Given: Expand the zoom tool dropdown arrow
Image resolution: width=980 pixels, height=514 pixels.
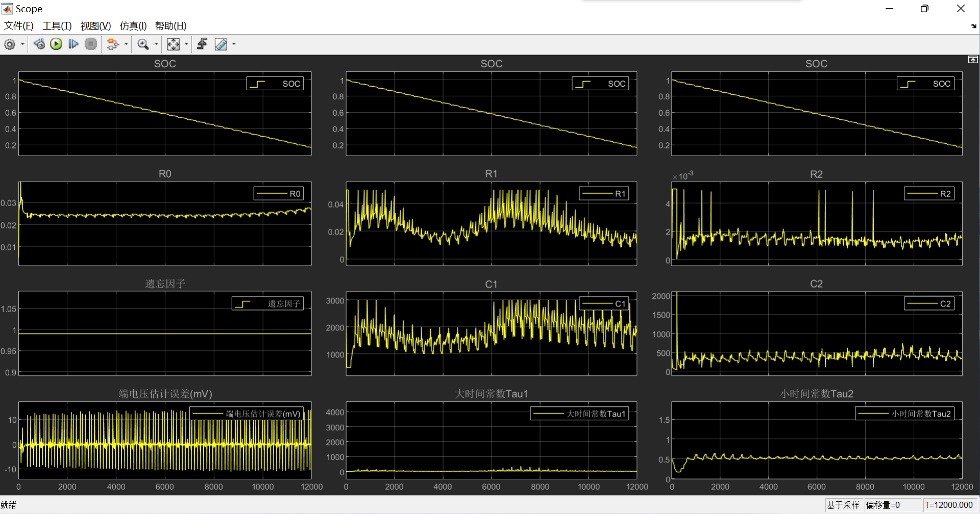Looking at the screenshot, I should [x=156, y=44].
